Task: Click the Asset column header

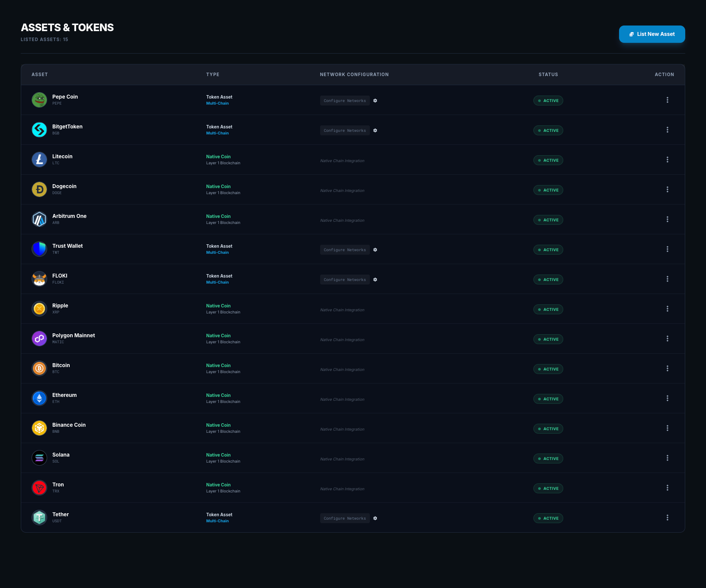Action: pyautogui.click(x=40, y=75)
